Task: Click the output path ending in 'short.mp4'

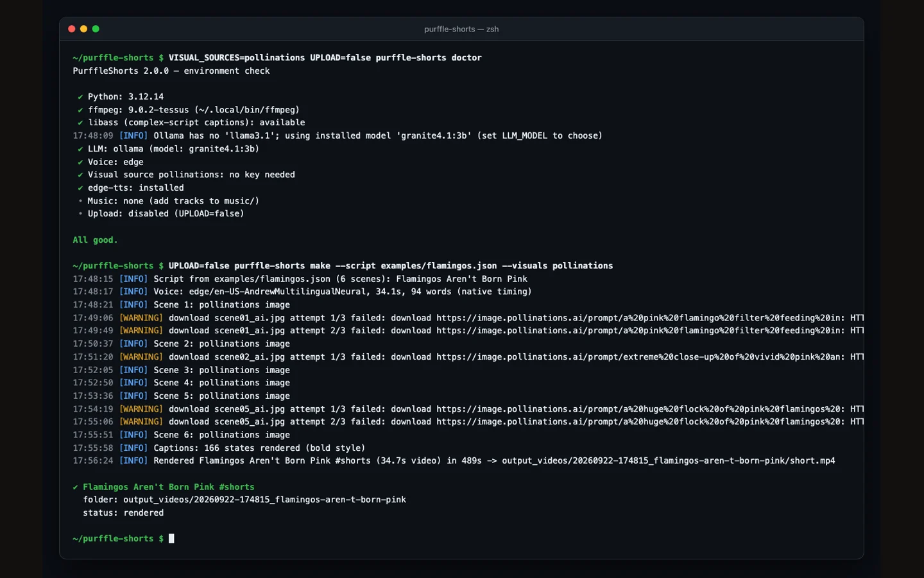Action: [669, 460]
